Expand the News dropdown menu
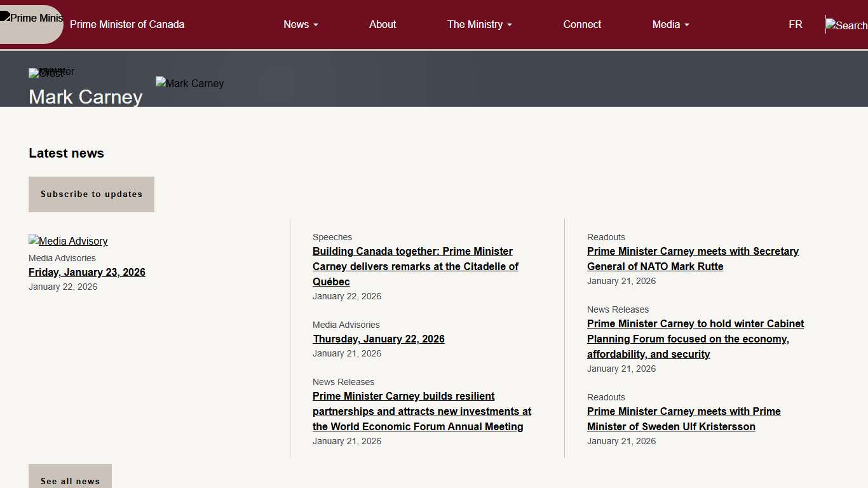868x488 pixels. [301, 24]
